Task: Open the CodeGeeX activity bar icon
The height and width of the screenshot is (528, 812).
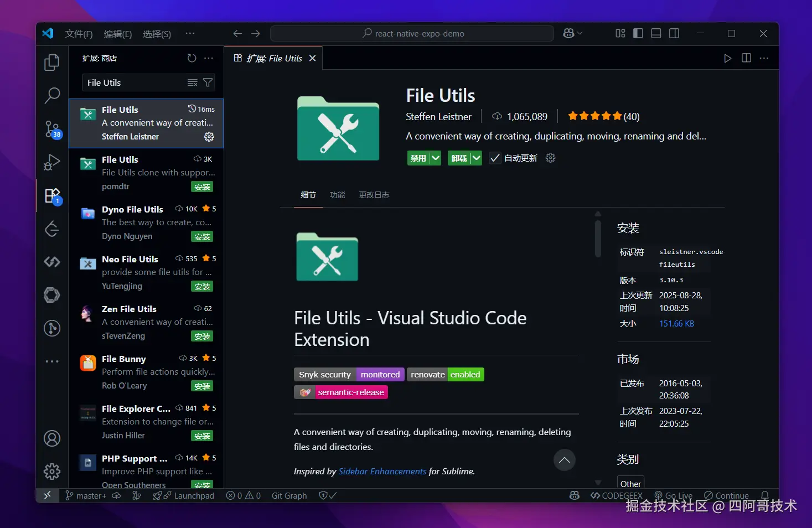Action: [x=52, y=262]
